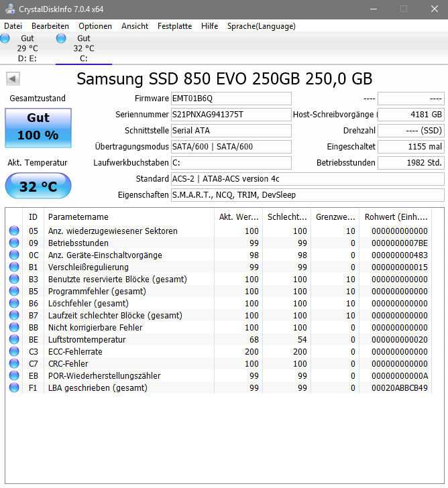Click status icon of ECC-Fehlerrate row
The width and height of the screenshot is (448, 488).
point(14,351)
